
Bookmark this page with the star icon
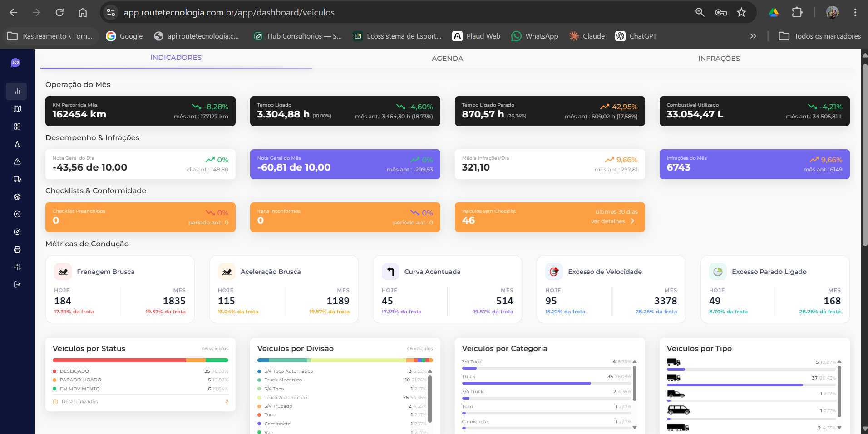coord(741,12)
